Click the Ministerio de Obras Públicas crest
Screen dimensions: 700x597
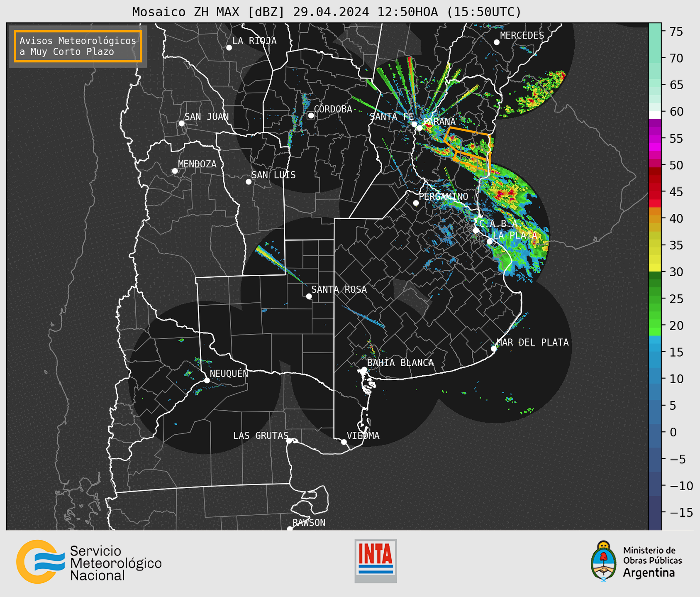click(x=604, y=561)
